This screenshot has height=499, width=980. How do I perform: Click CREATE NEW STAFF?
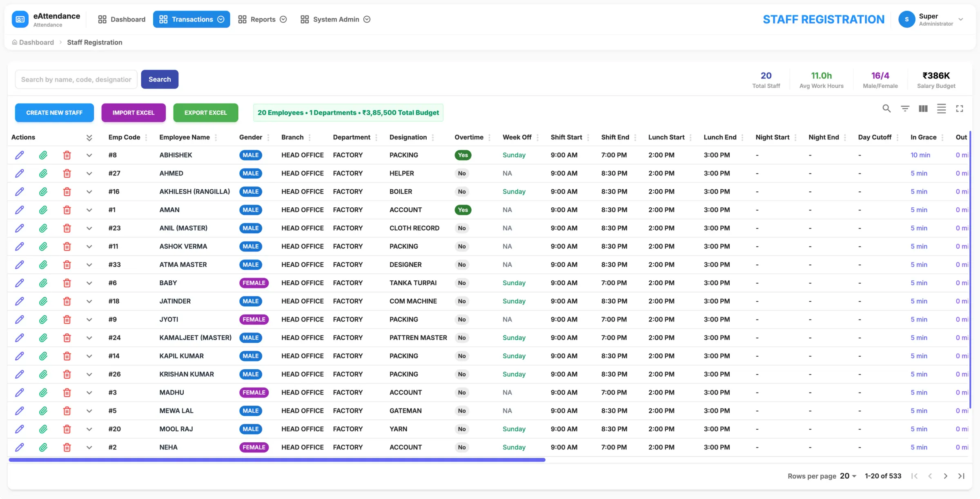pos(54,113)
